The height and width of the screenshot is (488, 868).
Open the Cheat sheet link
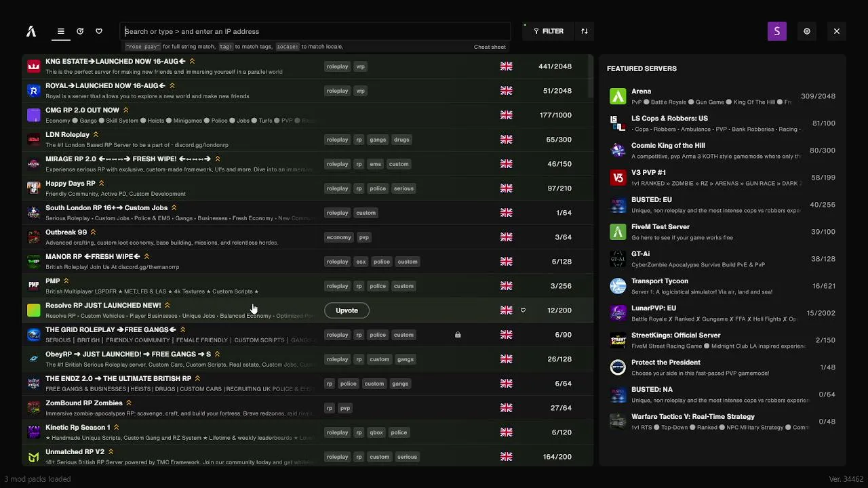(x=490, y=47)
